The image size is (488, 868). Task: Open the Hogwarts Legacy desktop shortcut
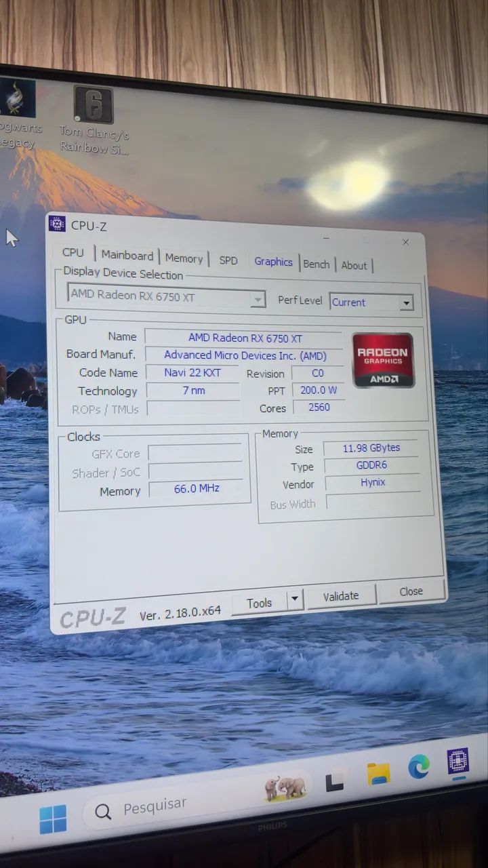[x=17, y=113]
